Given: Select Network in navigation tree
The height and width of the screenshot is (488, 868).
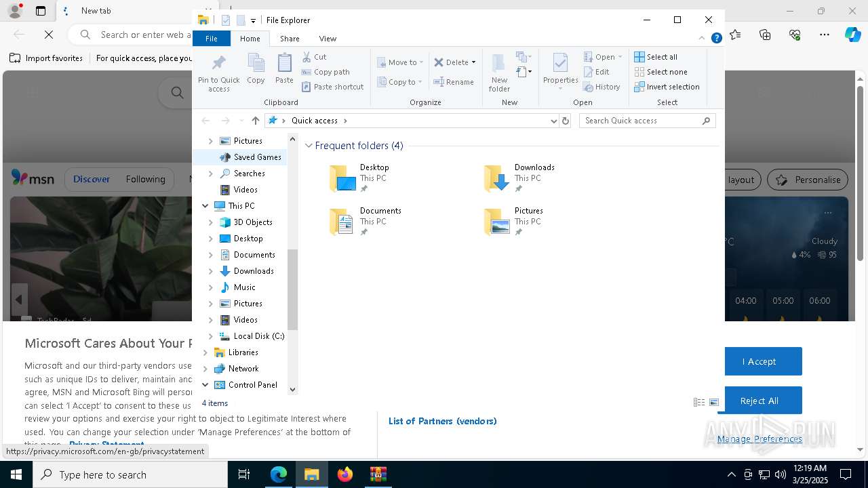Looking at the screenshot, I should 243,369.
